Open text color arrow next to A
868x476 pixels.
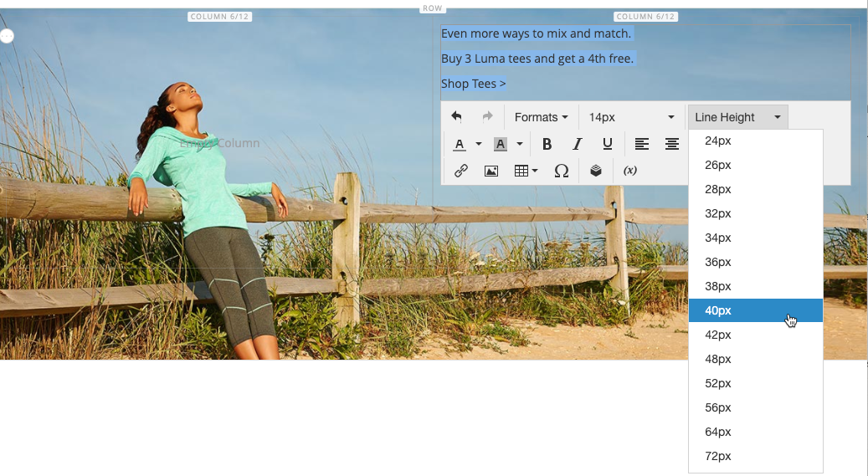479,144
